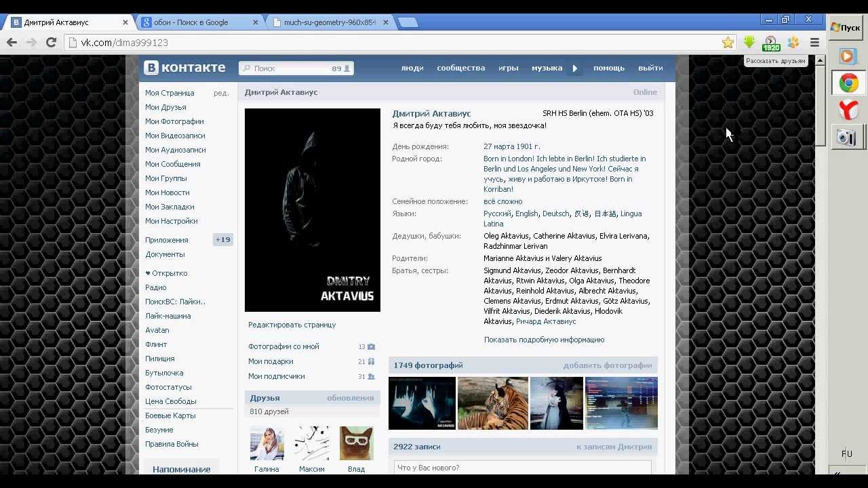Open Мои Друзья
The height and width of the screenshot is (488, 868).
[x=165, y=107]
